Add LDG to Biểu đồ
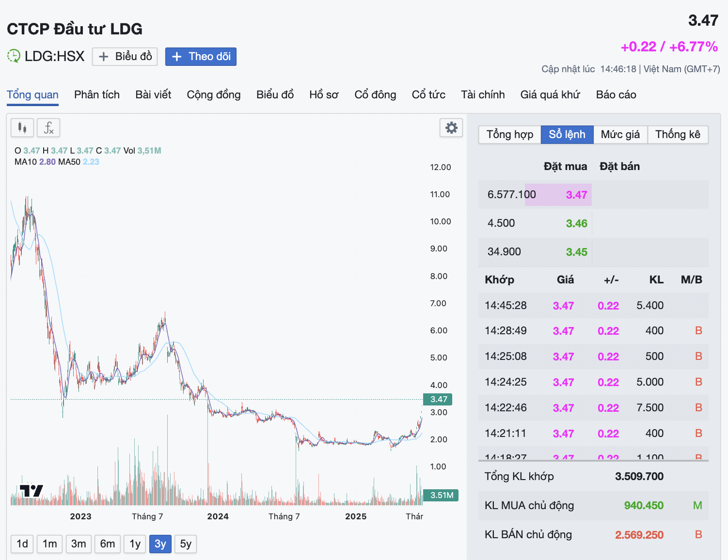728x560 pixels. click(x=125, y=57)
